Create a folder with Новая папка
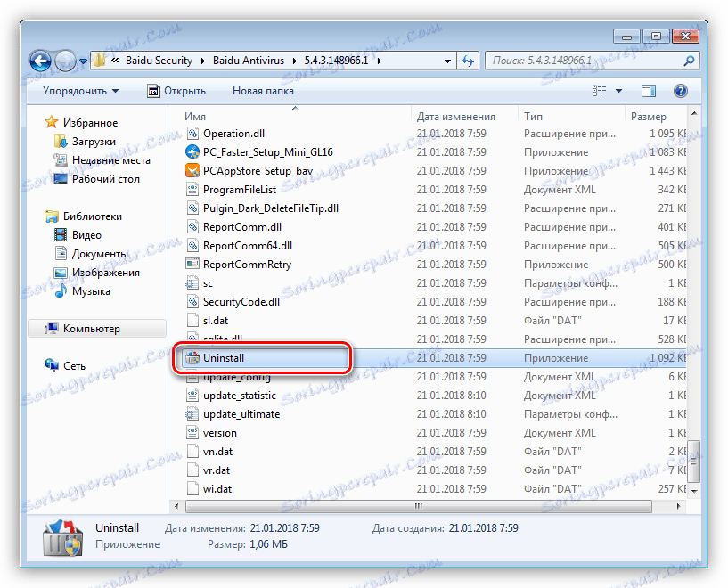This screenshot has width=728, height=588. pyautogui.click(x=263, y=91)
